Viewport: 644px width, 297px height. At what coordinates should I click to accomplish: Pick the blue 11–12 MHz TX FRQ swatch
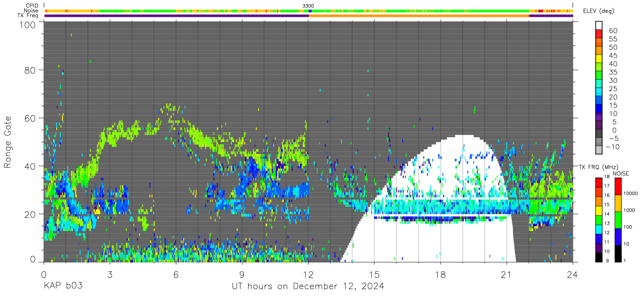click(x=599, y=238)
